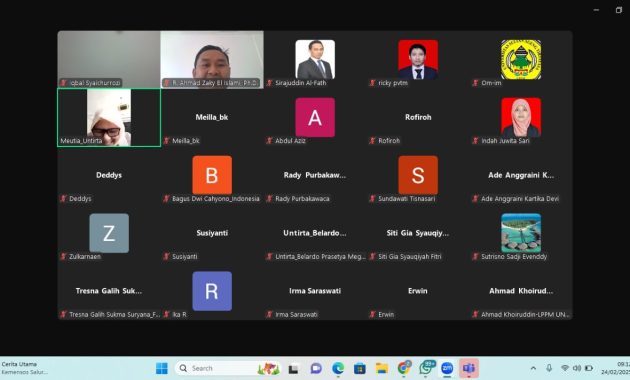Click the Om-im yellow emblem profile picture
The width and height of the screenshot is (630, 380).
[521, 59]
